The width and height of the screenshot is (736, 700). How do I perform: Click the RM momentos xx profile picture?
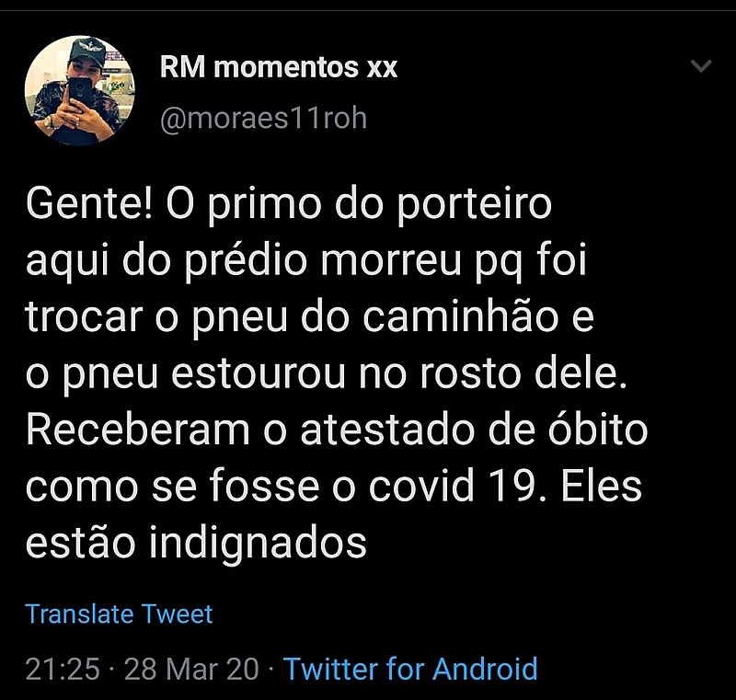(80, 90)
